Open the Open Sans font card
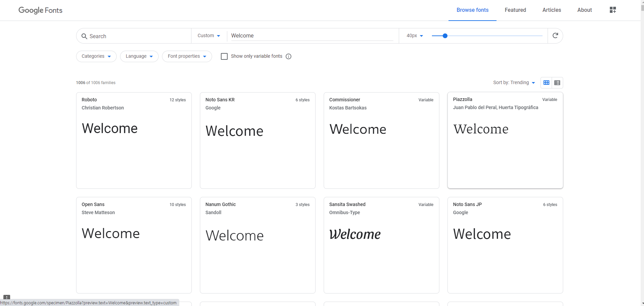The height and width of the screenshot is (306, 644). (x=134, y=245)
